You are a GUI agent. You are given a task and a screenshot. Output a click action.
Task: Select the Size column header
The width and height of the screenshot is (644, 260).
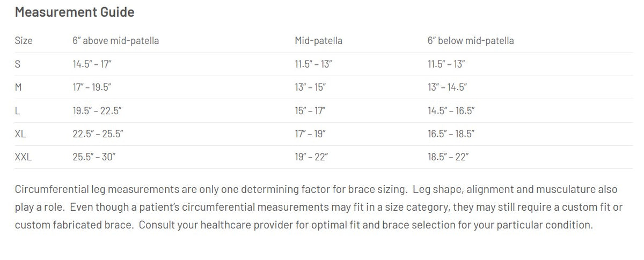click(24, 41)
